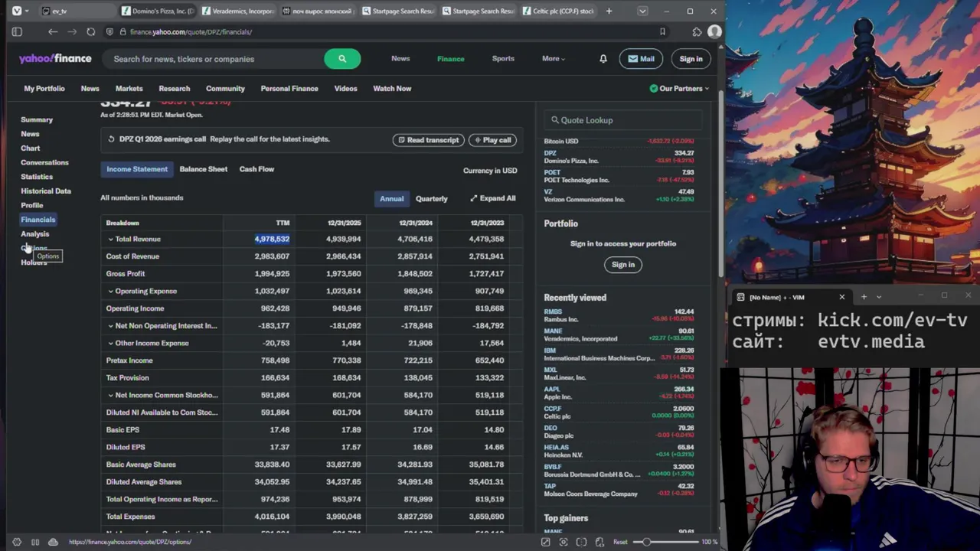Click Expand All in financials table
The width and height of the screenshot is (980, 551).
(493, 198)
